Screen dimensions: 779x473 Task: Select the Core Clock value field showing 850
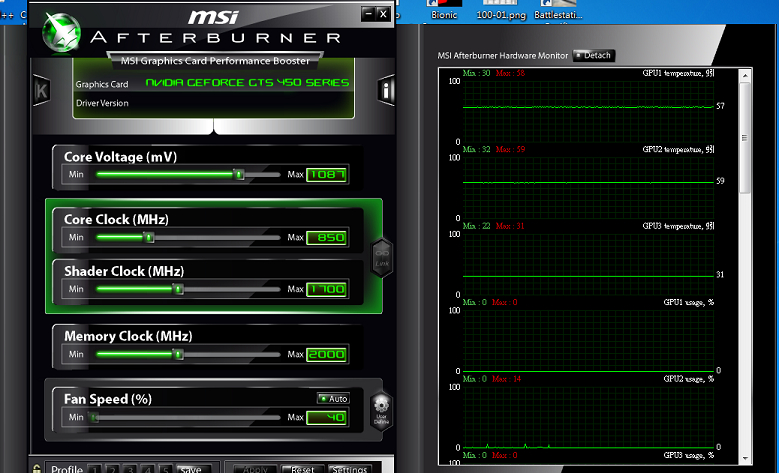coord(326,238)
